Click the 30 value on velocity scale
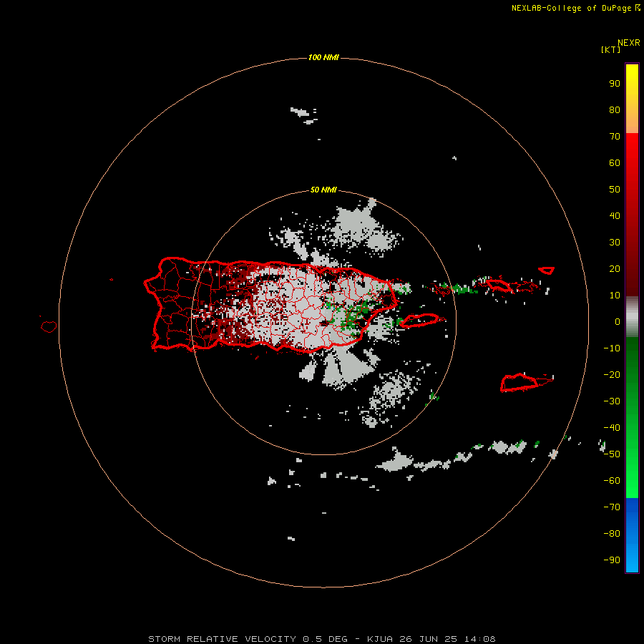This screenshot has height=644, width=644. pyautogui.click(x=615, y=243)
